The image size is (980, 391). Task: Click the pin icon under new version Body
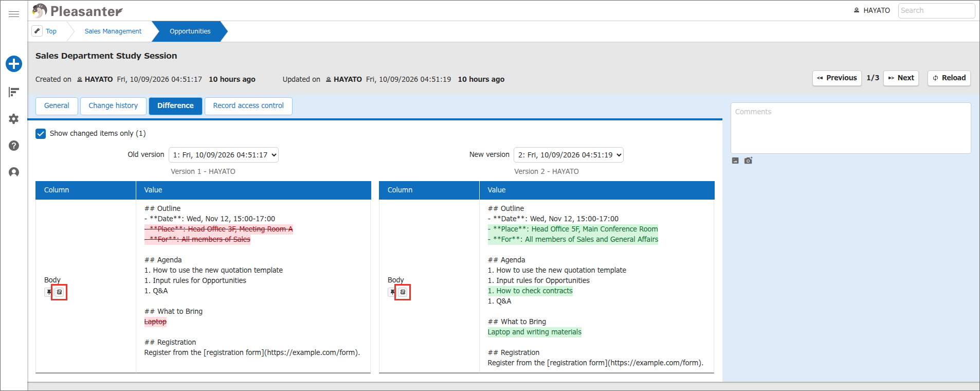(x=392, y=292)
